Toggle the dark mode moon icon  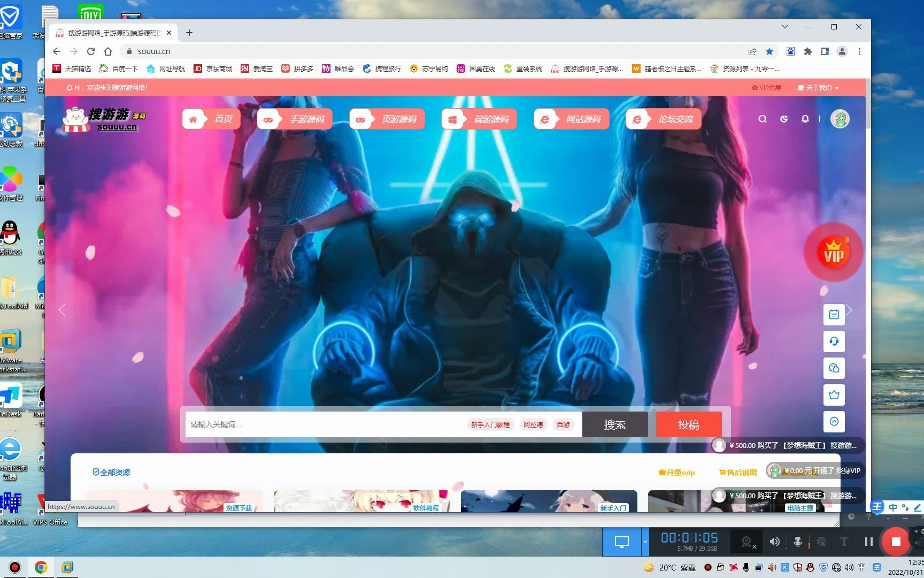point(784,119)
